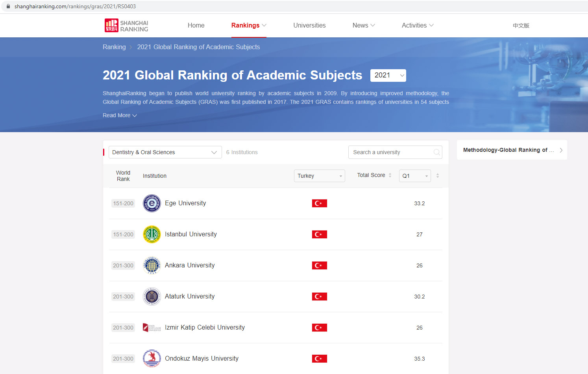
Task: Click the Ankara University emblem
Action: (152, 265)
